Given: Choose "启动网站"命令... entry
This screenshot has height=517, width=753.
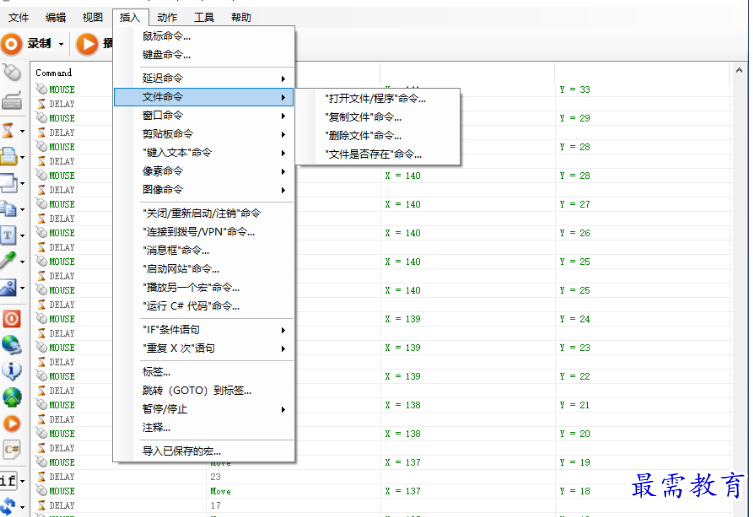Looking at the screenshot, I should [204, 269].
